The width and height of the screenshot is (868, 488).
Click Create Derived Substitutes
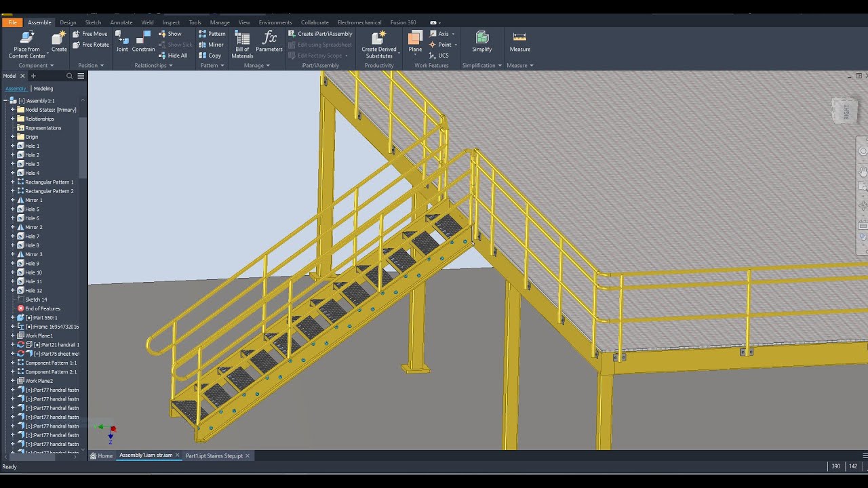click(379, 45)
